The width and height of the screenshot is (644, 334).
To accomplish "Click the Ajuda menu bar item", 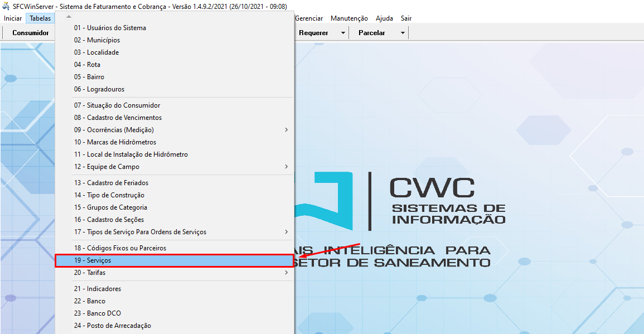I will click(x=384, y=18).
